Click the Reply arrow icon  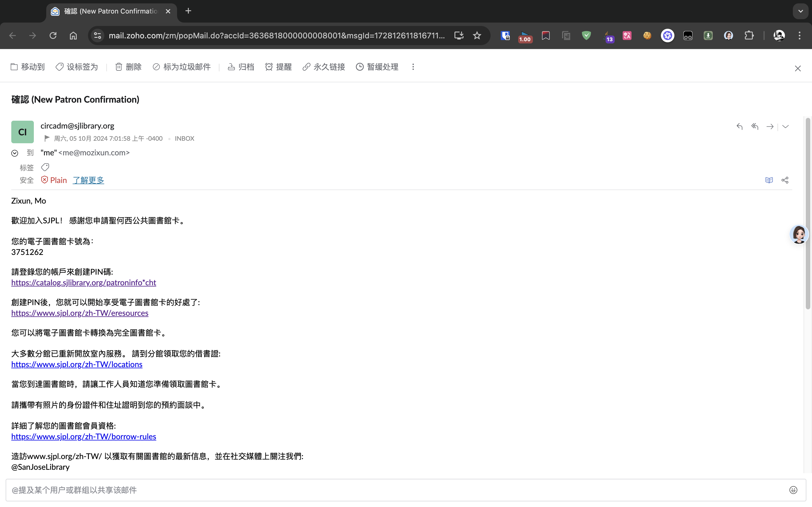tap(739, 126)
